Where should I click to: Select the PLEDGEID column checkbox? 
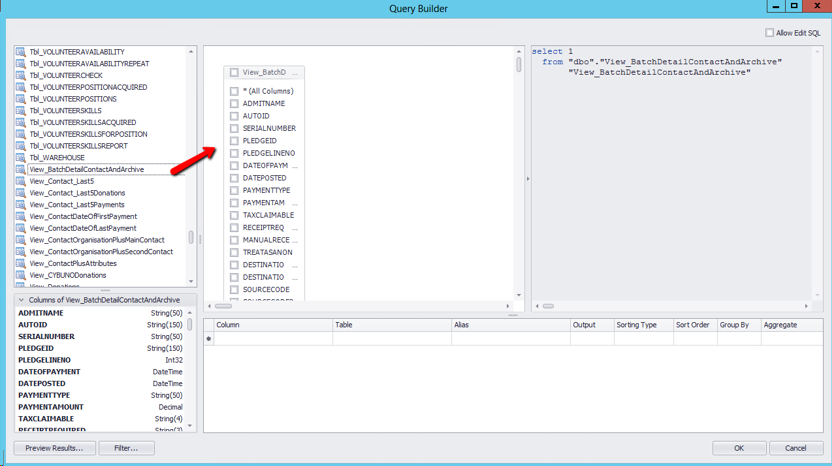click(234, 141)
